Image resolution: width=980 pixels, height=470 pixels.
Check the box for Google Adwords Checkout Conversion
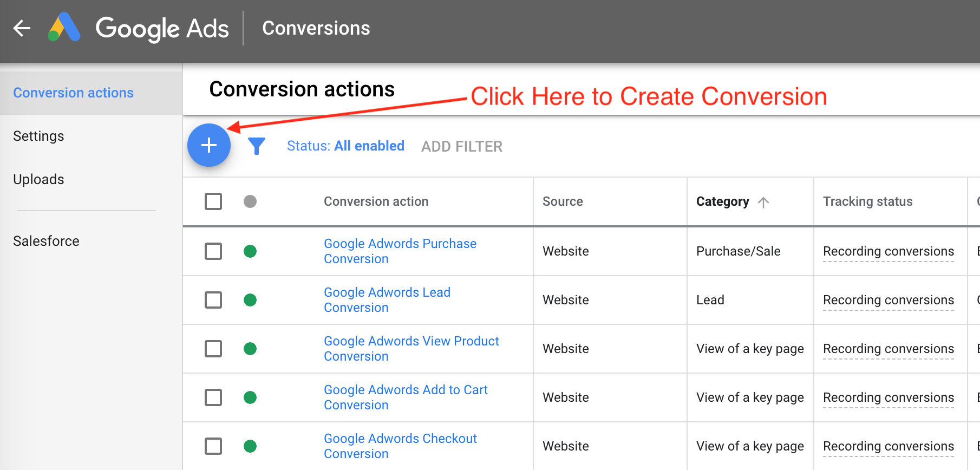(213, 446)
